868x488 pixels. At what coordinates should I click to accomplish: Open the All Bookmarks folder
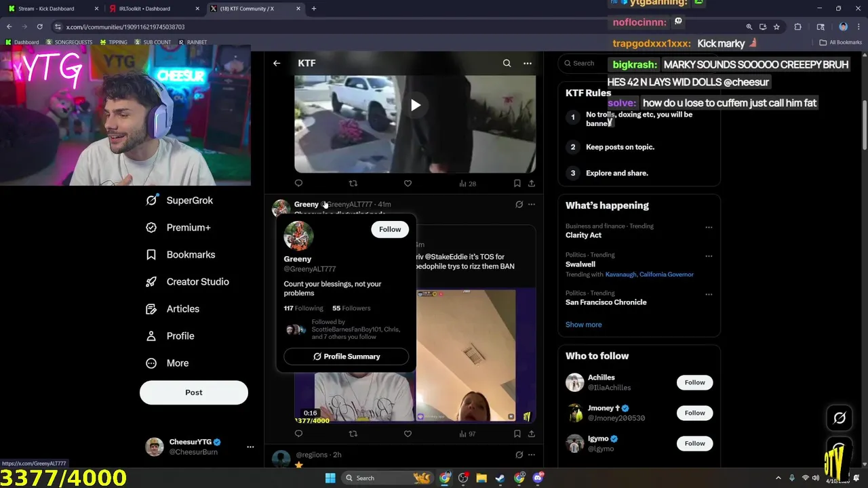tap(840, 42)
